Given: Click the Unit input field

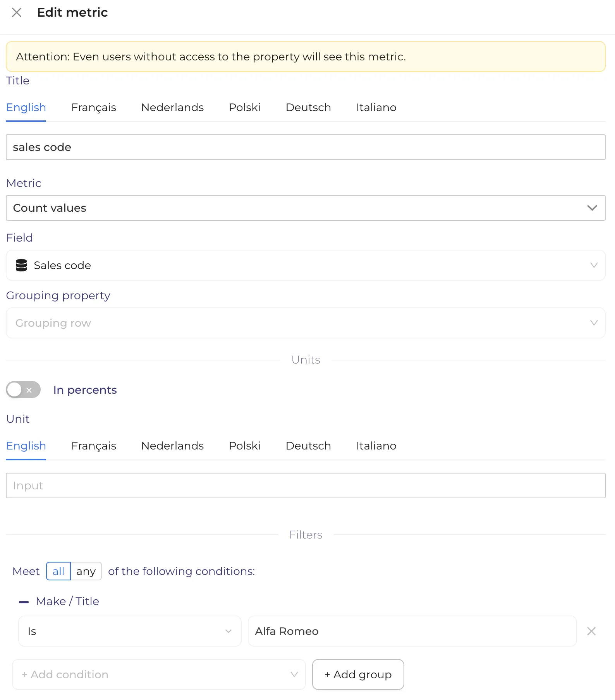Looking at the screenshot, I should point(306,486).
